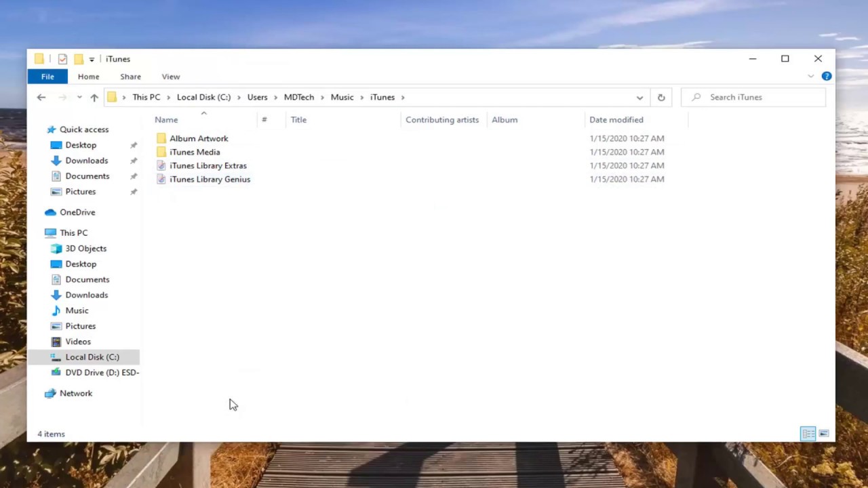Expand the address bar history dropdown
Image resolution: width=868 pixels, height=488 pixels.
point(639,98)
